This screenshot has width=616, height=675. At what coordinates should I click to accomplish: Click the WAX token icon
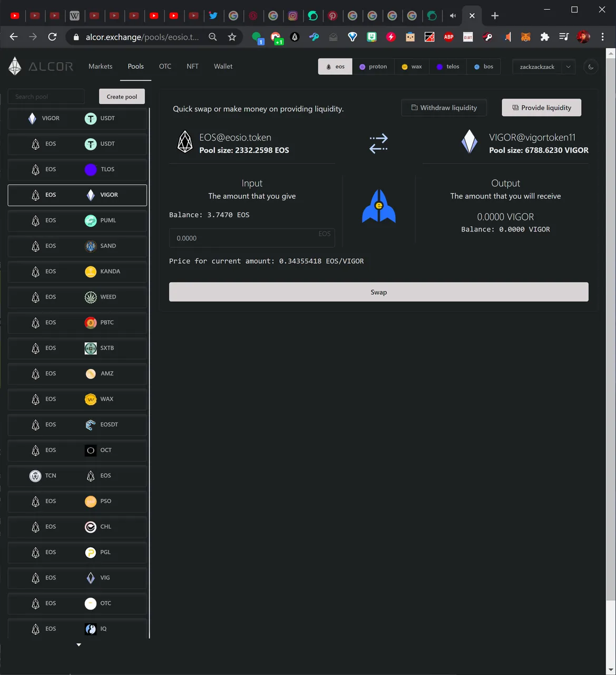tap(91, 399)
